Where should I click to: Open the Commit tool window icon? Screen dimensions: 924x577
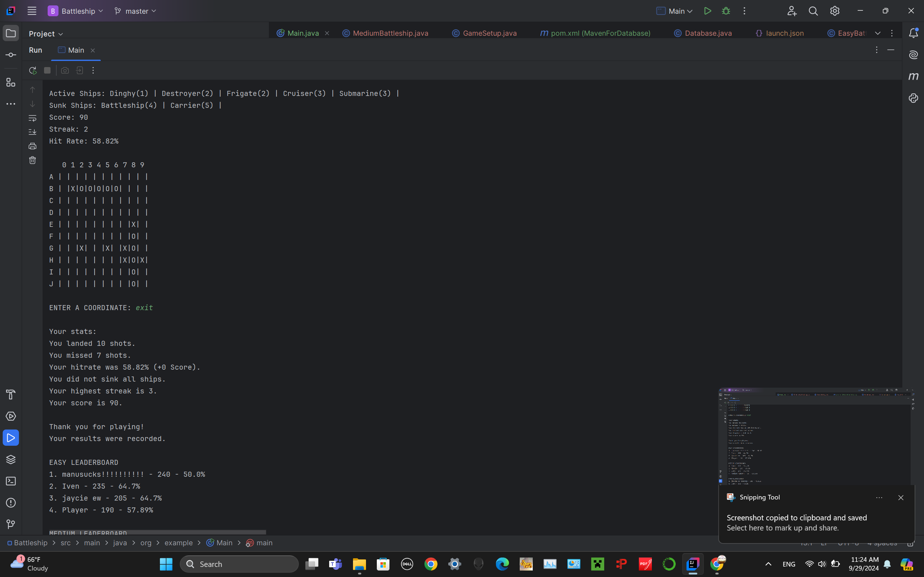pos(11,55)
